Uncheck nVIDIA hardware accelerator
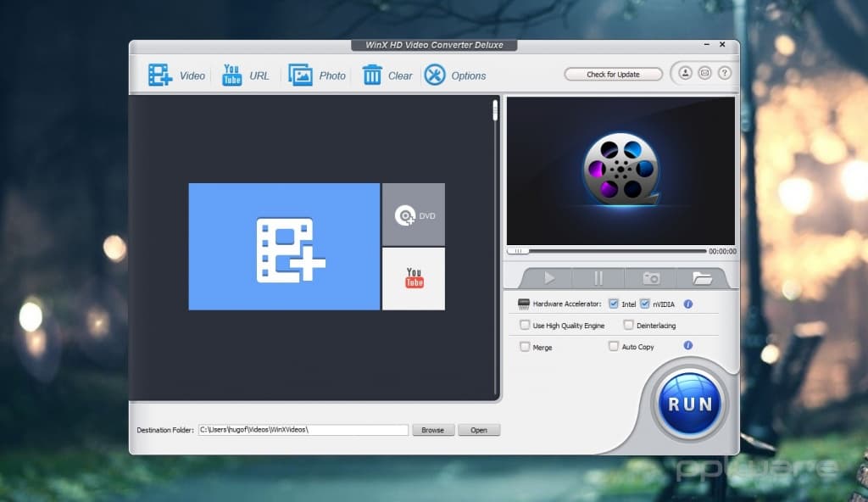868x502 pixels. [x=645, y=304]
